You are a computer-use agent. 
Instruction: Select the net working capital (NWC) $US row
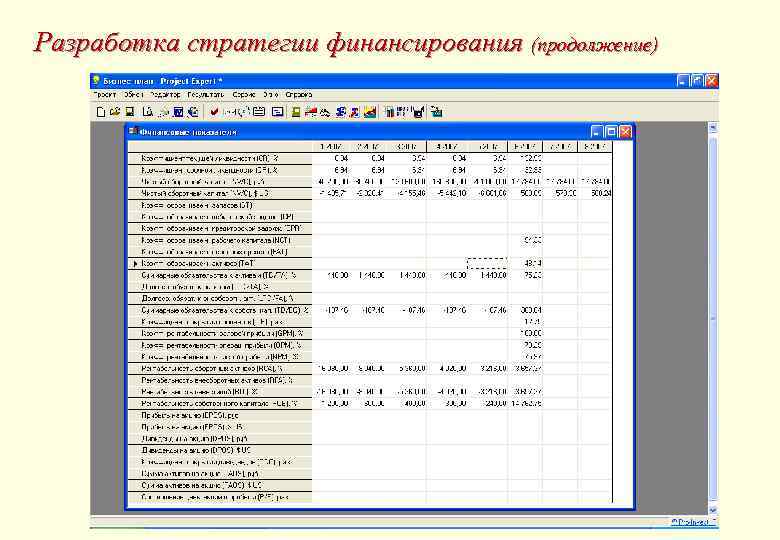coord(220,193)
